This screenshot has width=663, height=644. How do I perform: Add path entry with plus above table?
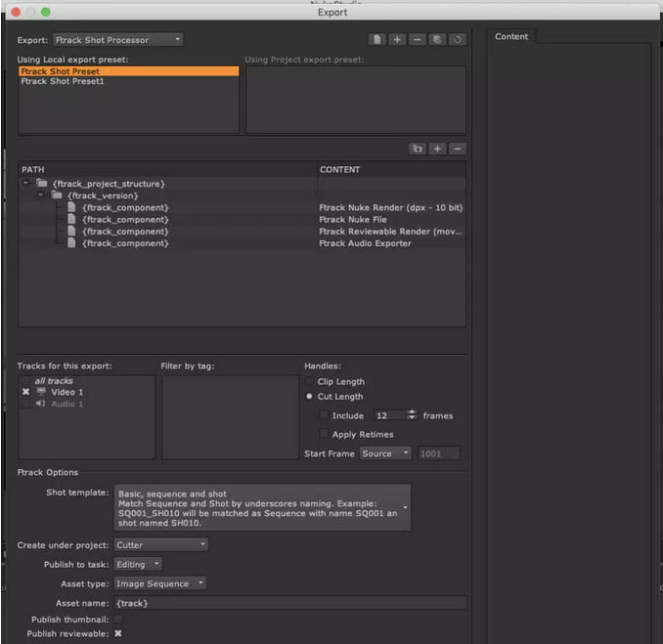438,149
